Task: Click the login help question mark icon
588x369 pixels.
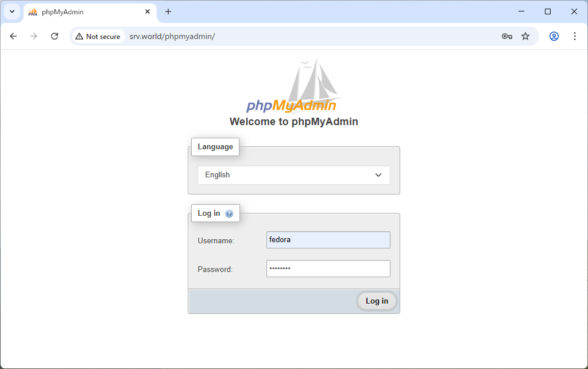Action: tap(229, 213)
